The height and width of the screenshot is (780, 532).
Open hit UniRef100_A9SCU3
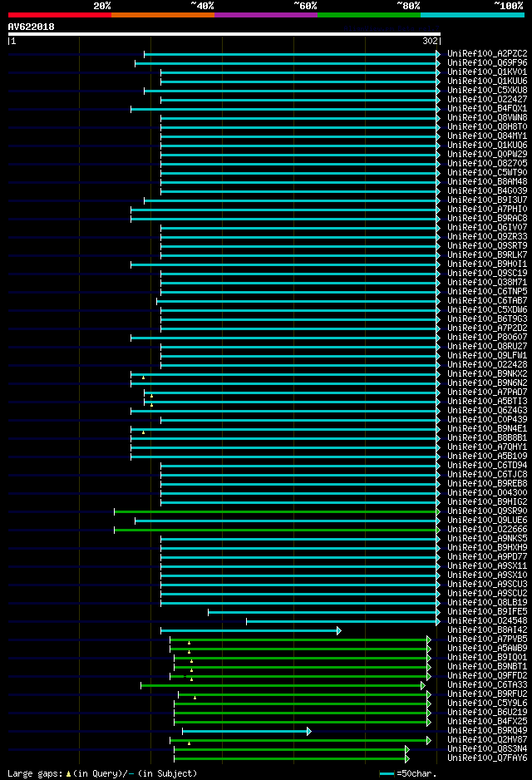point(487,584)
